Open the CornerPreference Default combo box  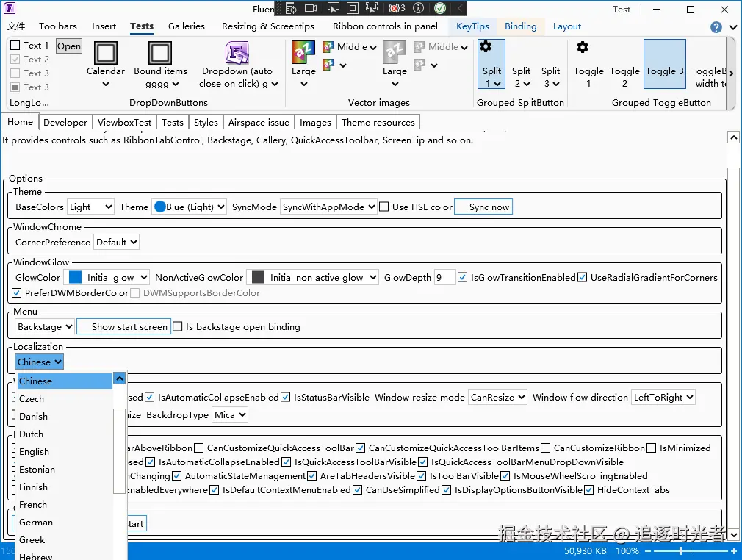click(116, 243)
